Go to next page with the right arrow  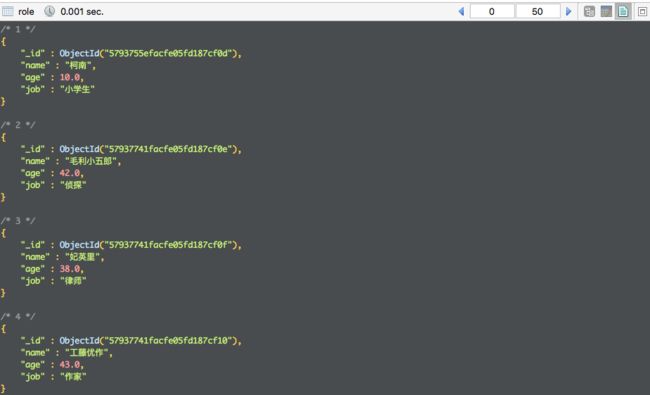pyautogui.click(x=569, y=12)
